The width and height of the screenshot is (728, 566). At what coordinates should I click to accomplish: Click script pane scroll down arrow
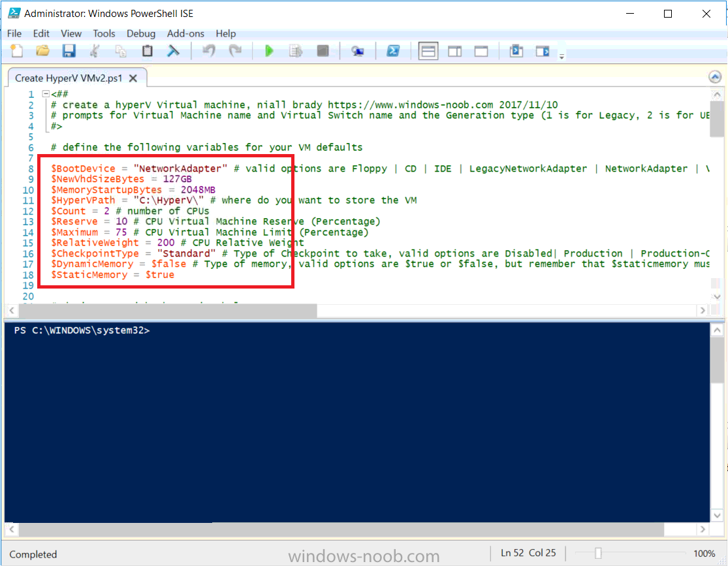point(717,296)
